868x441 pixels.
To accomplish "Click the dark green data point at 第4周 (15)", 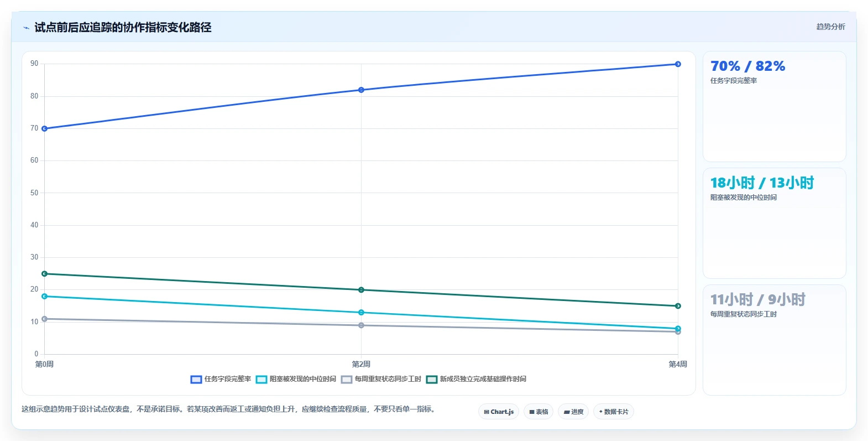I will click(678, 306).
